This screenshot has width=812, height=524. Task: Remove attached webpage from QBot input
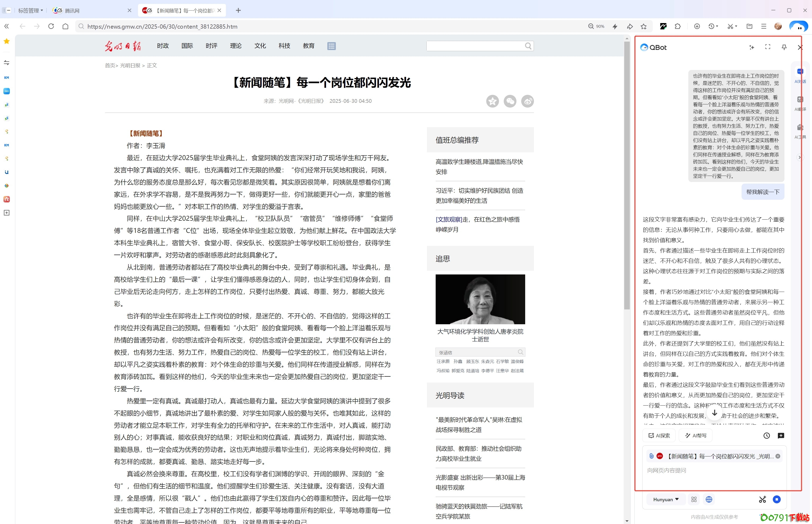point(778,456)
